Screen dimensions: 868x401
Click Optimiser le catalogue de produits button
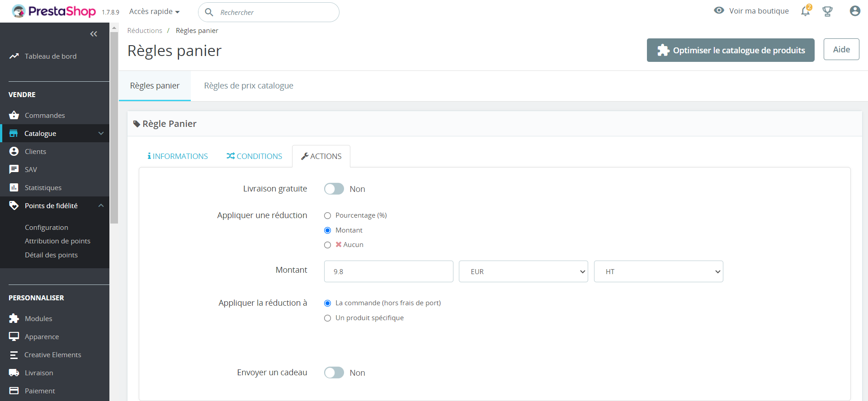730,50
